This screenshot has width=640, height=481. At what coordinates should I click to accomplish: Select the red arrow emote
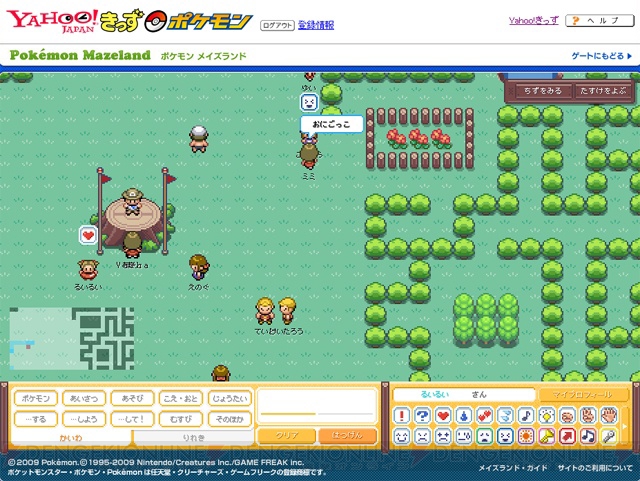point(568,436)
